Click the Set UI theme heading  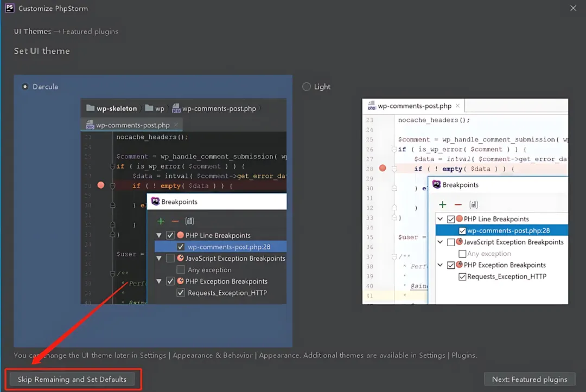[x=42, y=51]
